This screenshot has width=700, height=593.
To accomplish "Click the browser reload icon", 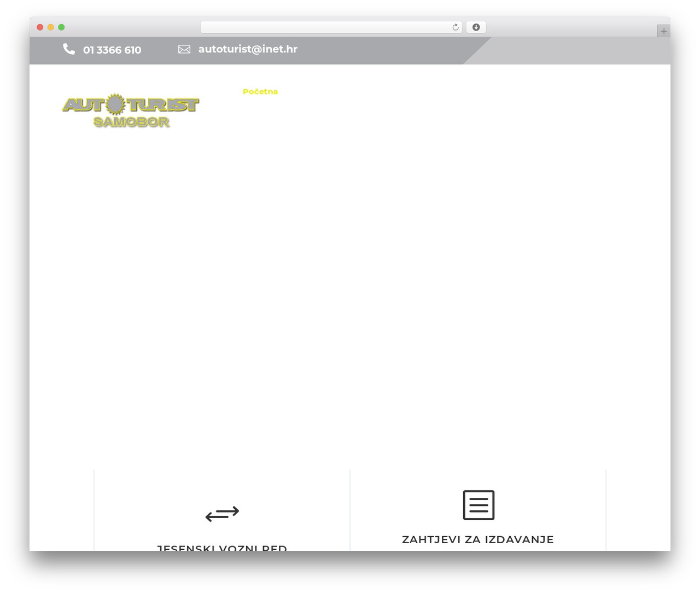I will (x=455, y=27).
